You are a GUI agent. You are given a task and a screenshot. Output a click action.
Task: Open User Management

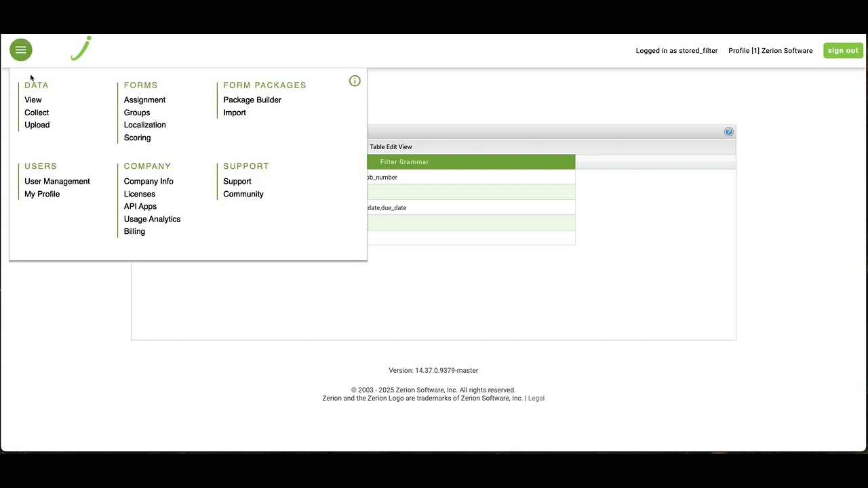[57, 181]
